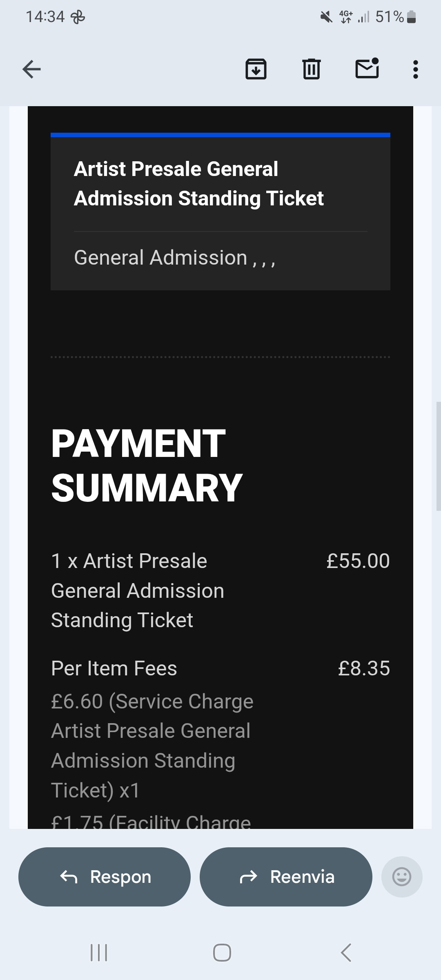Mark email as unread via envelope icon
441x980 pixels.
tap(367, 69)
